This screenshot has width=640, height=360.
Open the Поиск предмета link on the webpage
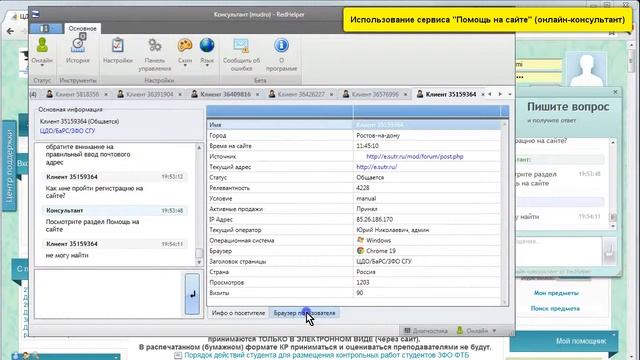555,309
